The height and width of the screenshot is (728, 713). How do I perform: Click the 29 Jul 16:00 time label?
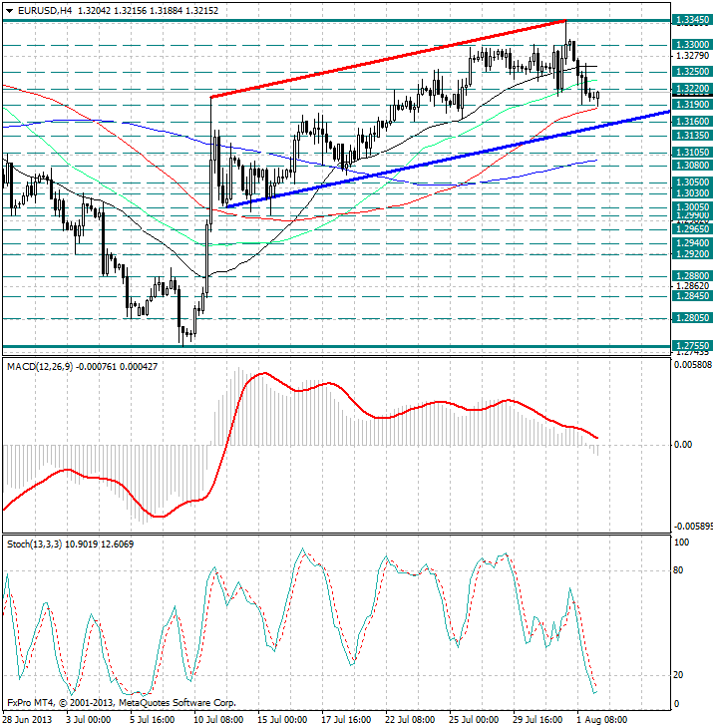[537, 720]
